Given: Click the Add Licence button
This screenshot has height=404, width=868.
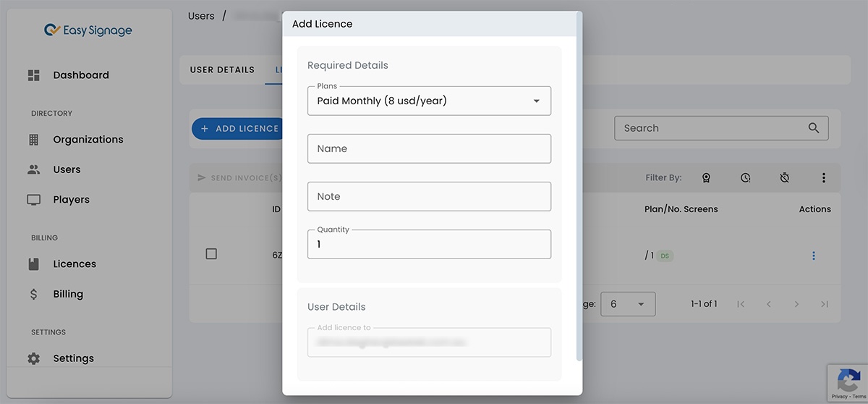Looking at the screenshot, I should pos(237,129).
